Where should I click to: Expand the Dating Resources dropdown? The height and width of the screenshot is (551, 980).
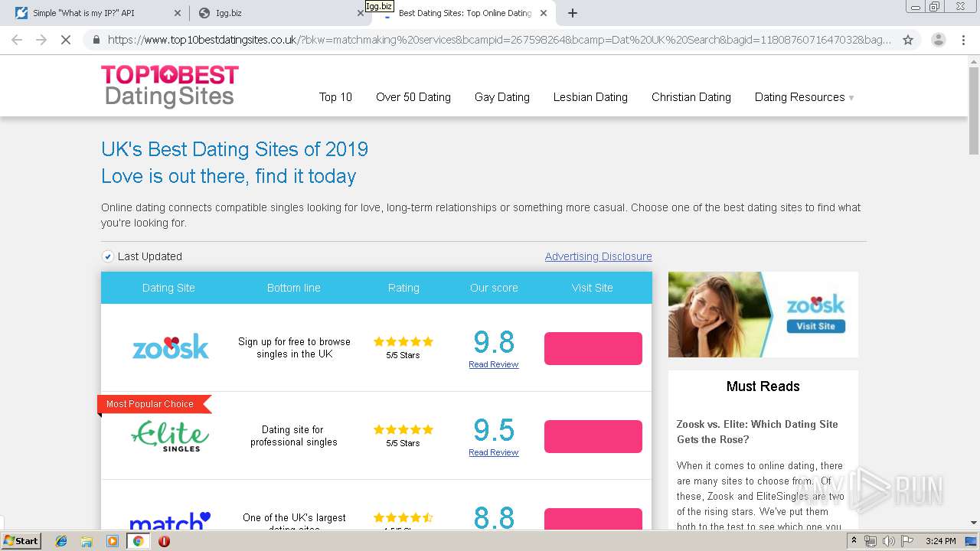coord(804,97)
